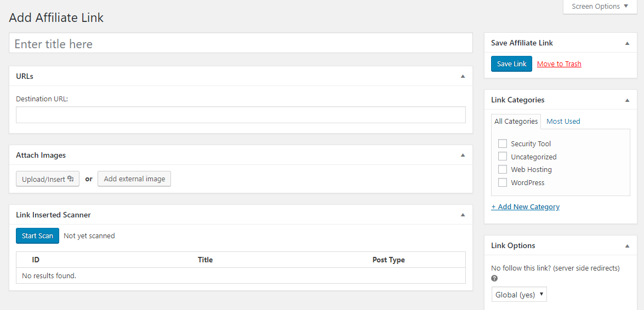Collapse the Link Categories panel
This screenshot has width=644, height=310.
coord(627,100)
